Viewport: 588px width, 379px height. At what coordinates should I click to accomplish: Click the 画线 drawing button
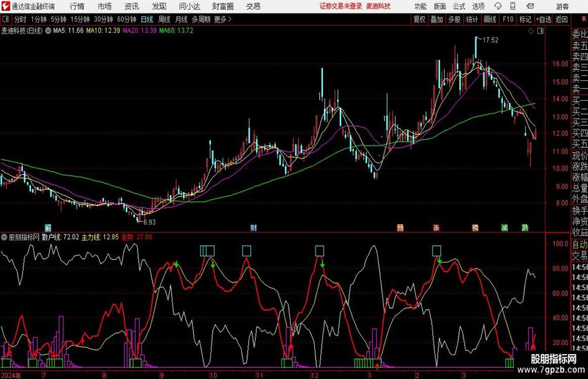(490, 19)
